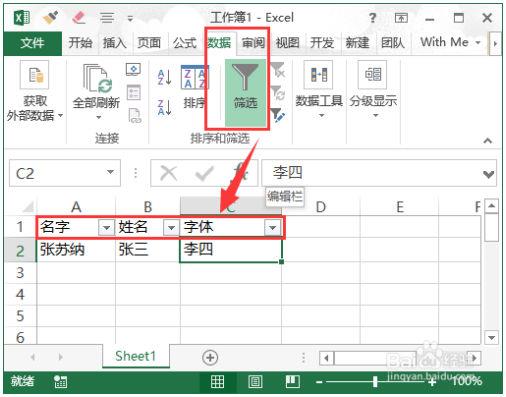The width and height of the screenshot is (506, 397).
Task: Click the 文件 file button
Action: coord(32,43)
